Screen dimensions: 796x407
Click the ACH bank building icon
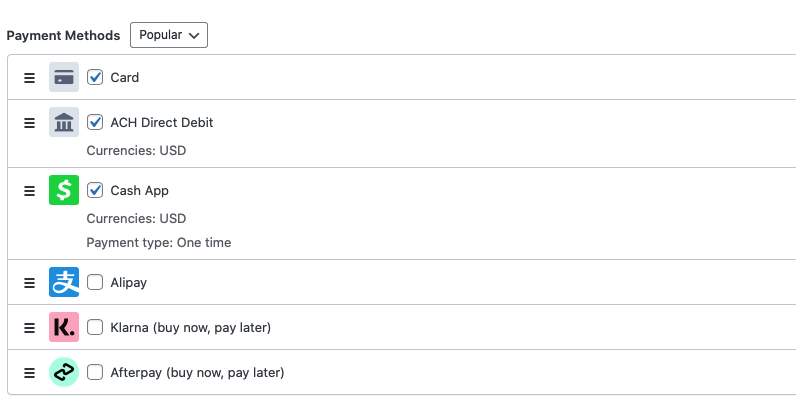64,123
